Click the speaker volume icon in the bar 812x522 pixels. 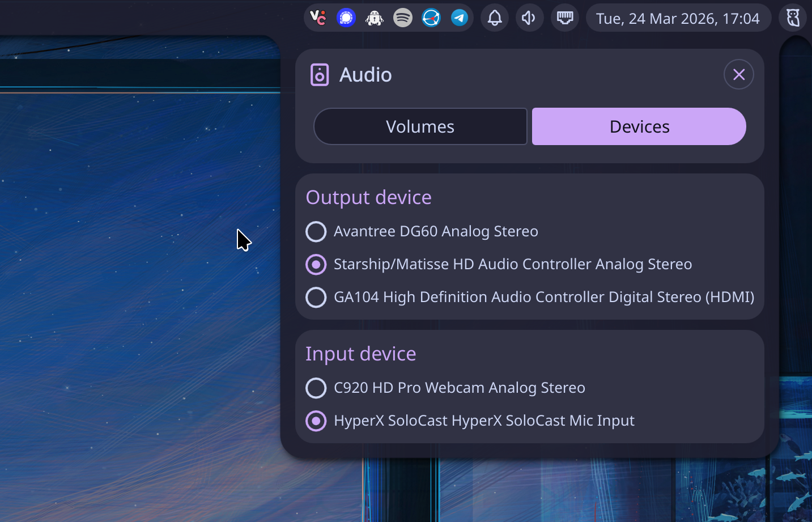click(529, 18)
